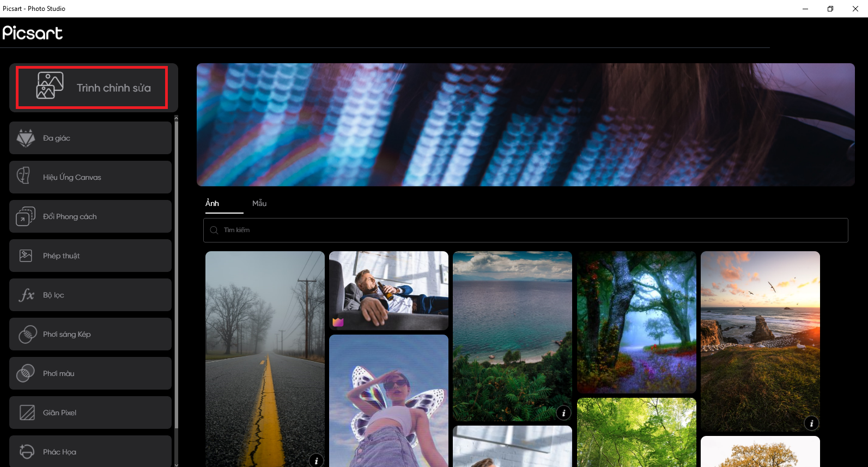Click the sidebar scroll up arrow
Screen dimensions: 868x467
176,118
